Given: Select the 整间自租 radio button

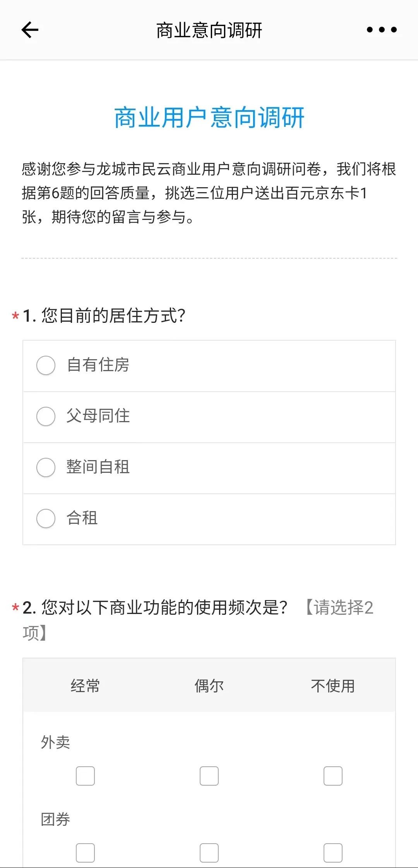Looking at the screenshot, I should coord(46,467).
